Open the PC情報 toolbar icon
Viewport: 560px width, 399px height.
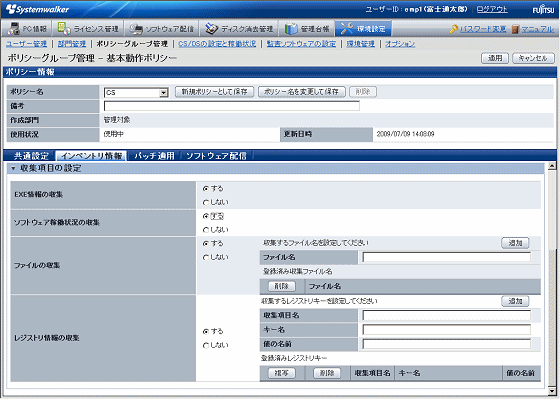click(14, 29)
